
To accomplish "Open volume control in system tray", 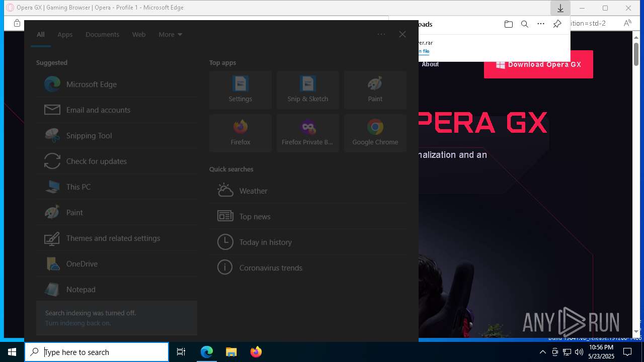I will tap(579, 352).
